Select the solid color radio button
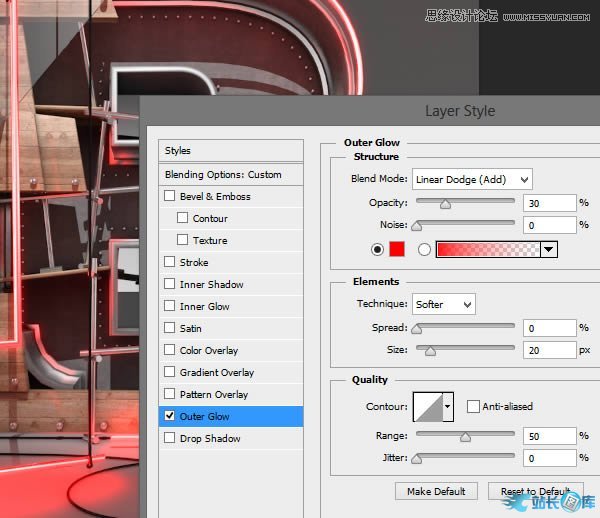 (x=377, y=249)
